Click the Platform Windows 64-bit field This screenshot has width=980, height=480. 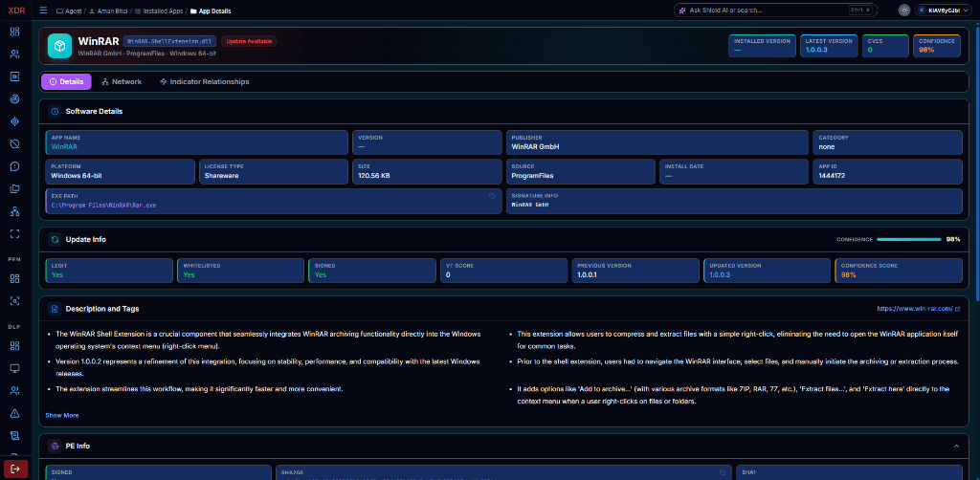tap(121, 172)
